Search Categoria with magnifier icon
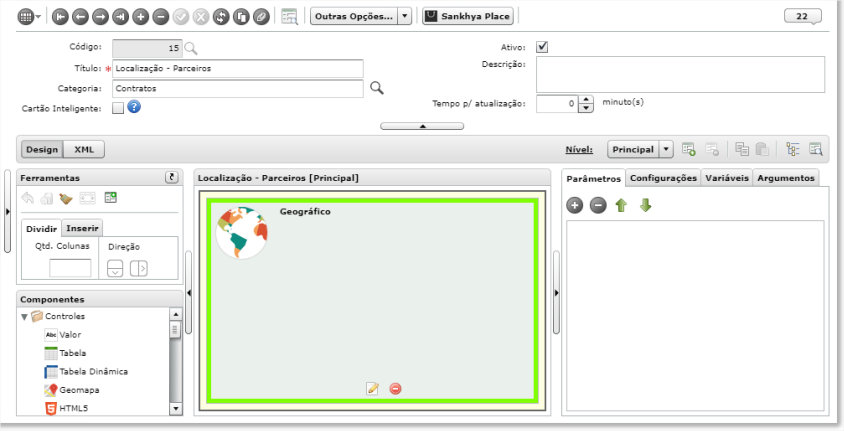This screenshot has width=844, height=431. (x=377, y=88)
